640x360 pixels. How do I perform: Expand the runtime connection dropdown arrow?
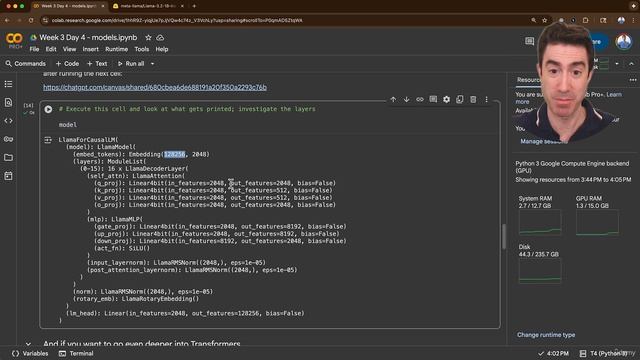click(617, 64)
